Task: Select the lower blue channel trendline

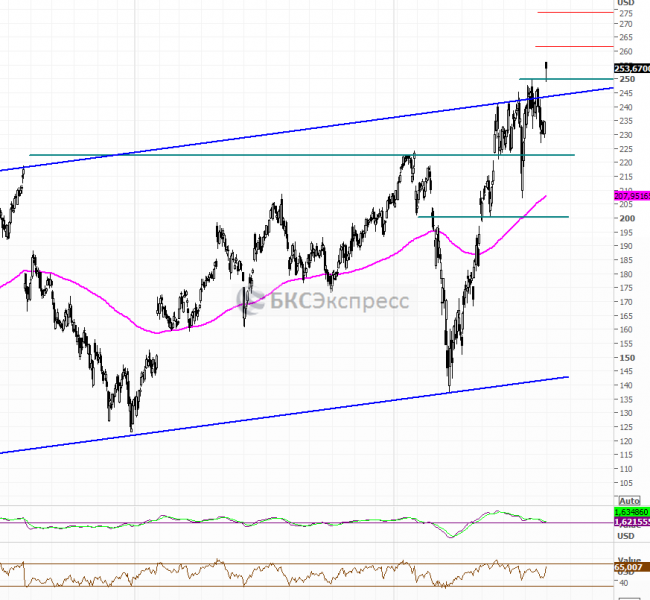Action: 300,414
